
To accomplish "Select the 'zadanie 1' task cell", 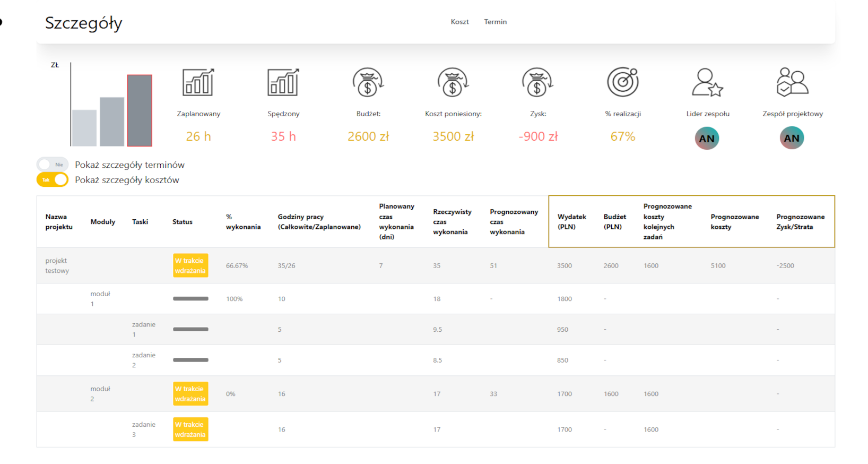I will pos(144,329).
